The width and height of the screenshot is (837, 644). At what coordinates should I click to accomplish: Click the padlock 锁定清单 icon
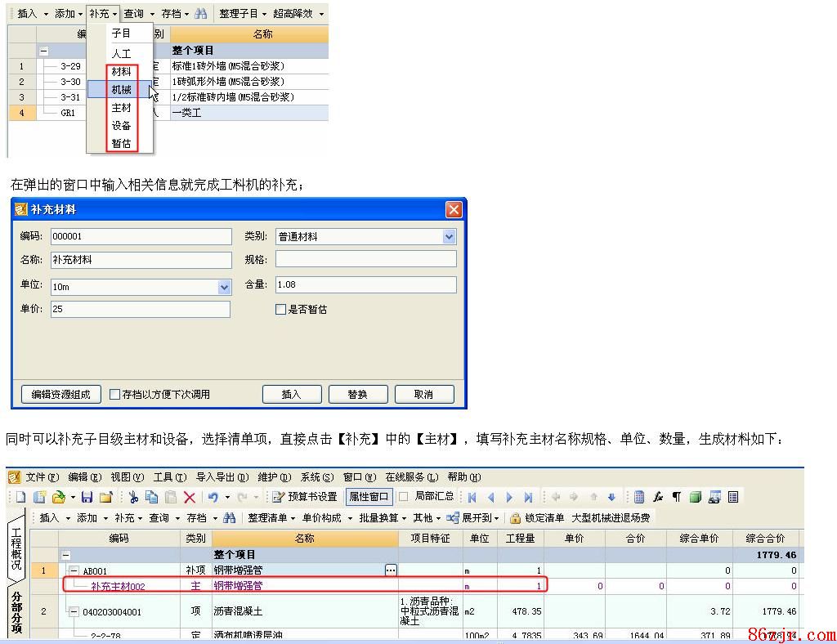(x=515, y=518)
